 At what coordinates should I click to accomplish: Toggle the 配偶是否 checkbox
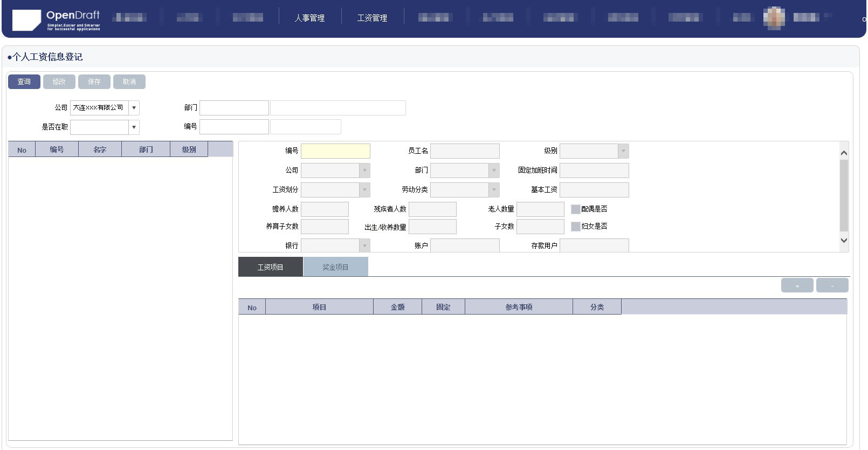pos(575,209)
